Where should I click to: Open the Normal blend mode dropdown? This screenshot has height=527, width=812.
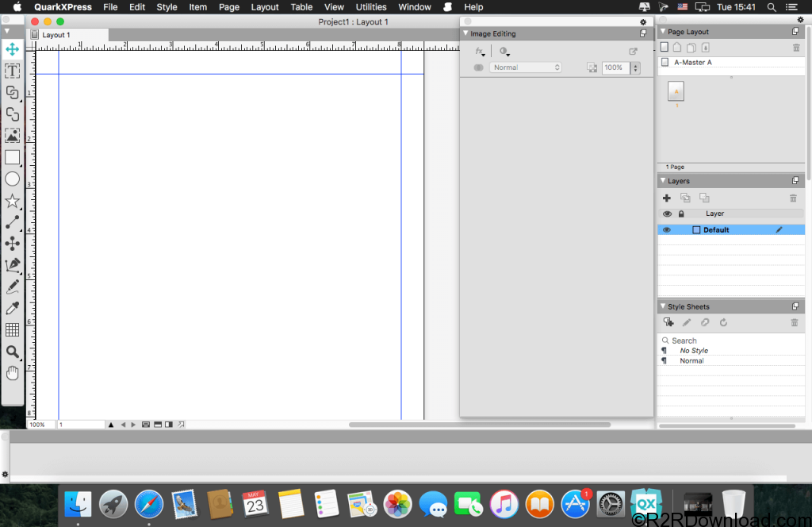[526, 67]
